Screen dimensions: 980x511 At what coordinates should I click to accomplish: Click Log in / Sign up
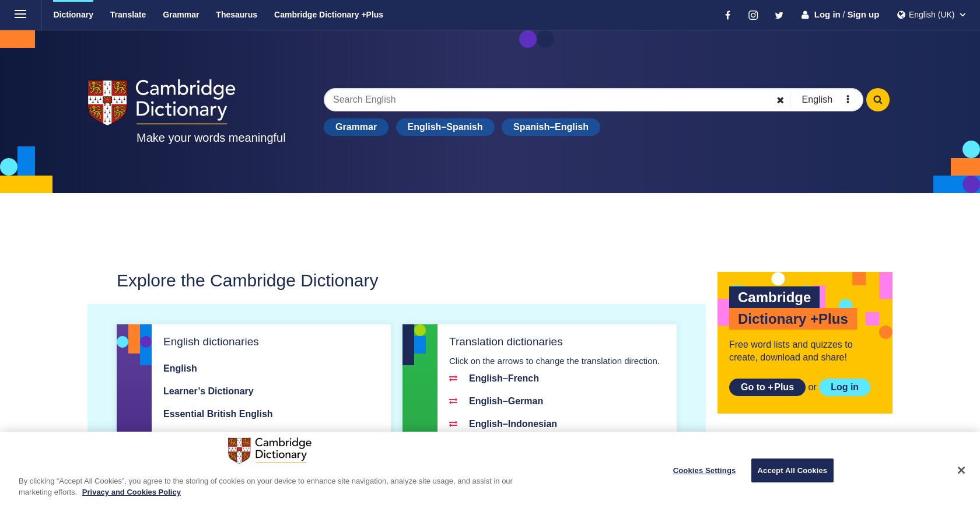pos(840,15)
